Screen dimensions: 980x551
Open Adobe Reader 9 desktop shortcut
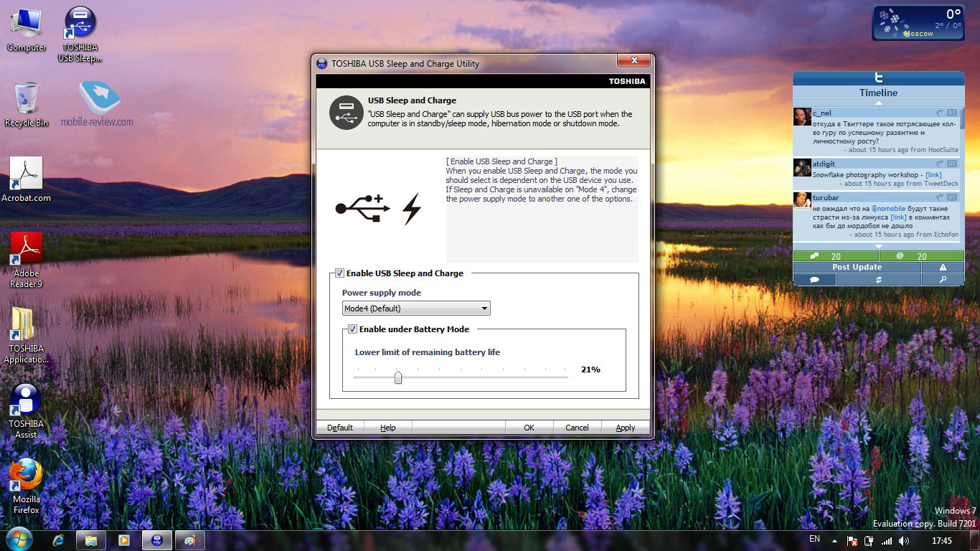click(x=26, y=260)
